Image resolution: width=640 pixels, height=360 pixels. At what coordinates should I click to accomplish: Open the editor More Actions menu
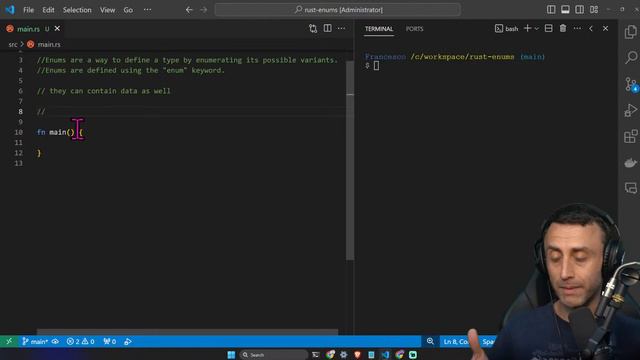(x=341, y=29)
